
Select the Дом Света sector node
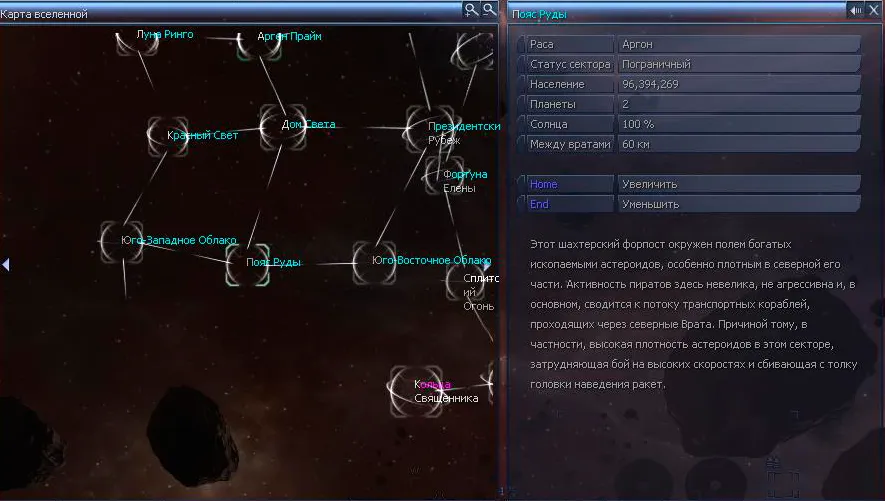[283, 127]
